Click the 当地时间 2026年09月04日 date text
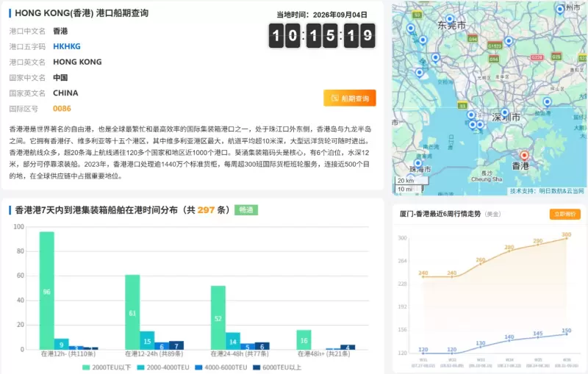 tap(322, 15)
